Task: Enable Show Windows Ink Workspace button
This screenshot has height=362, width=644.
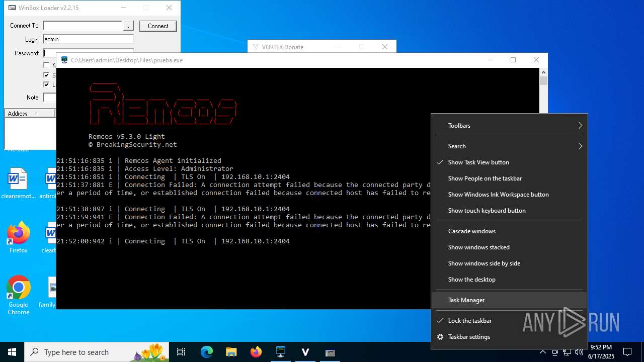Action: coord(509,195)
